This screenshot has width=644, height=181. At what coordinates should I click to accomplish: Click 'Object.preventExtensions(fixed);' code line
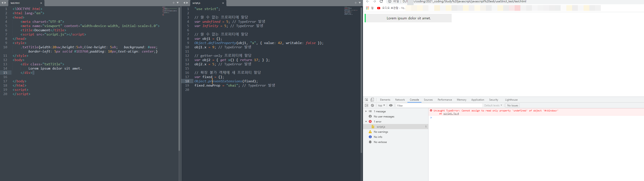226,81
